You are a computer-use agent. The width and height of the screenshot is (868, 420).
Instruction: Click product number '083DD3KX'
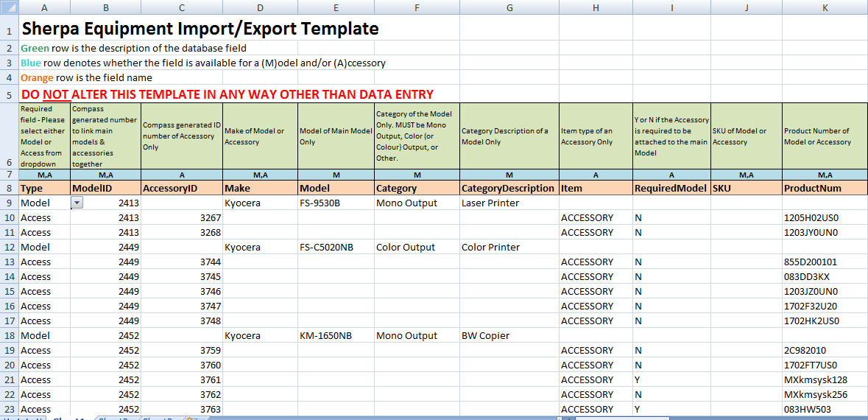point(825,276)
